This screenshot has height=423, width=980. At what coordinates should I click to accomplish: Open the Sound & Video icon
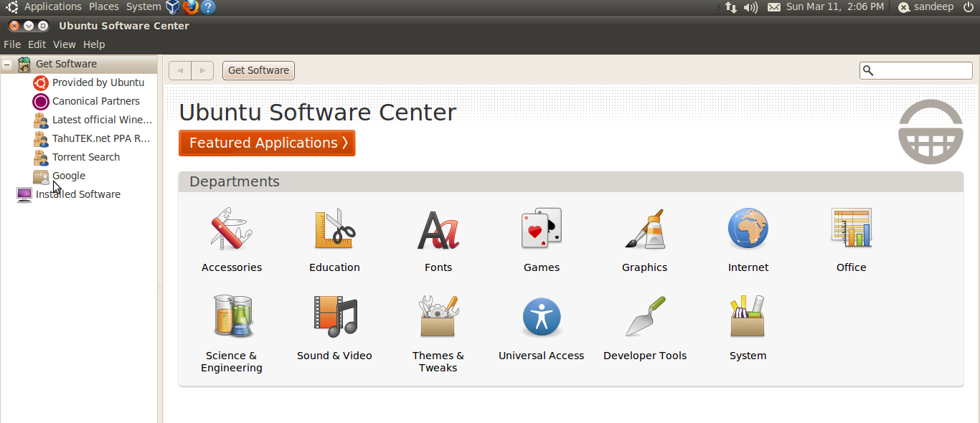[x=335, y=316]
